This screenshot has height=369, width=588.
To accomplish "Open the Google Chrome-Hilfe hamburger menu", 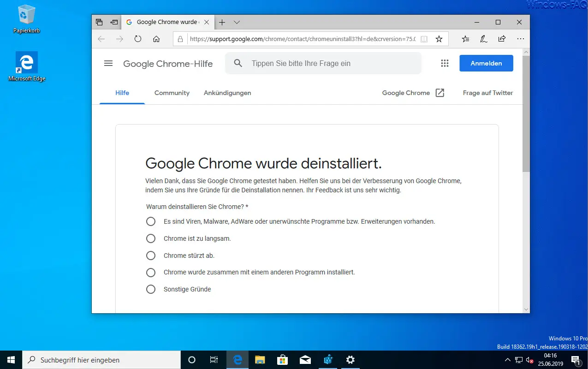I will click(108, 63).
